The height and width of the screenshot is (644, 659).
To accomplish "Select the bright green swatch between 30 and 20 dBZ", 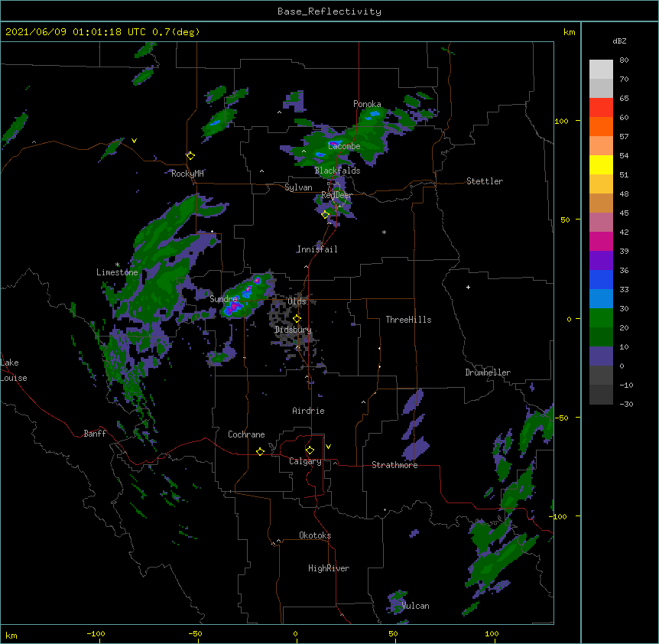I will click(x=601, y=318).
